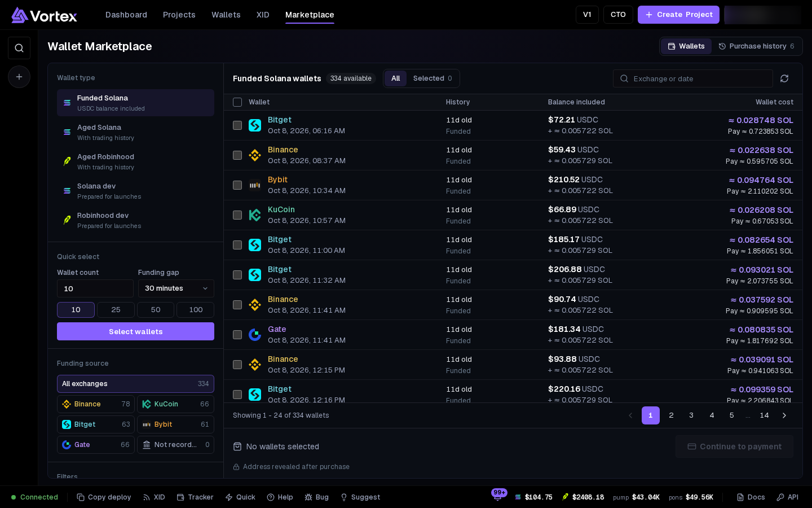
Task: Check the Binance wallet from 08:37 AM
Action: pyautogui.click(x=237, y=155)
